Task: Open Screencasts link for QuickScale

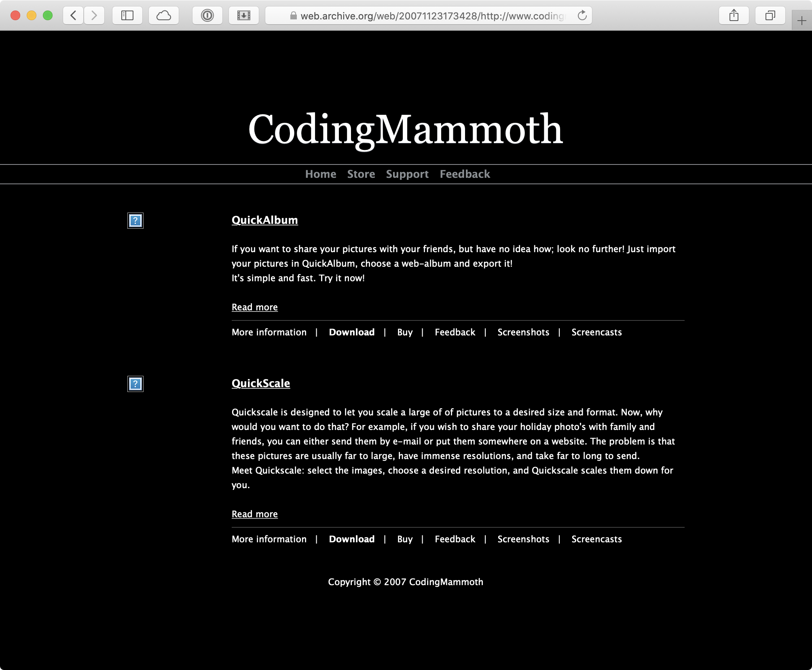Action: pos(596,539)
